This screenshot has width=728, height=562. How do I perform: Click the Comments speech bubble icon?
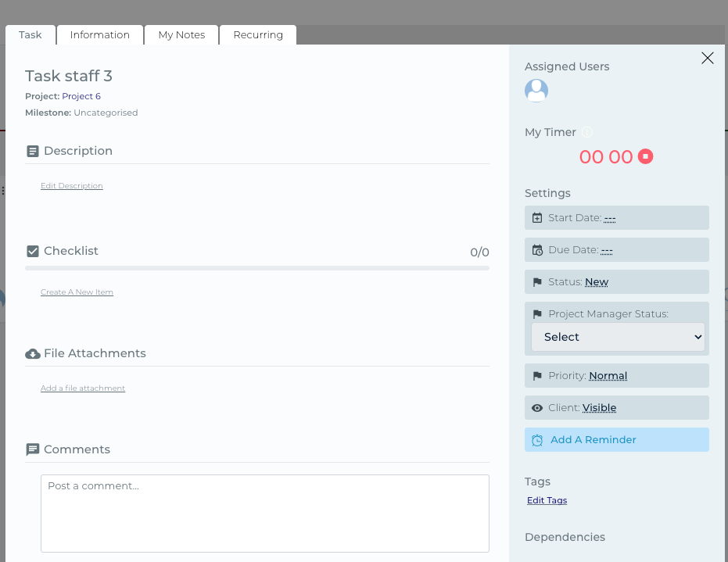coord(33,449)
